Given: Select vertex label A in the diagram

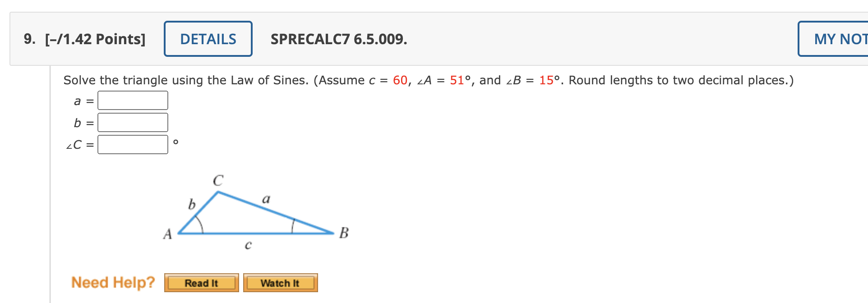Looking at the screenshot, I should (168, 234).
